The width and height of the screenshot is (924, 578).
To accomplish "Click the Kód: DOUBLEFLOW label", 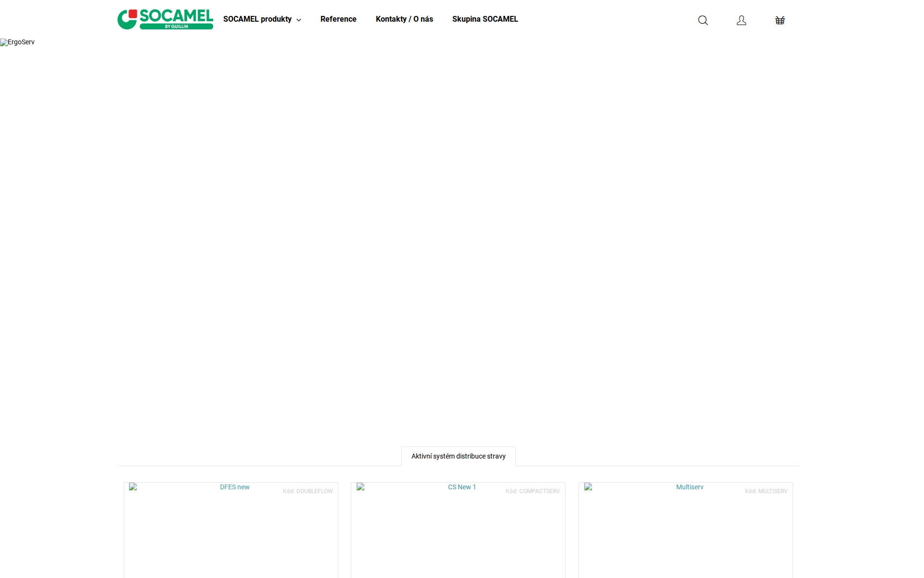I will click(308, 491).
